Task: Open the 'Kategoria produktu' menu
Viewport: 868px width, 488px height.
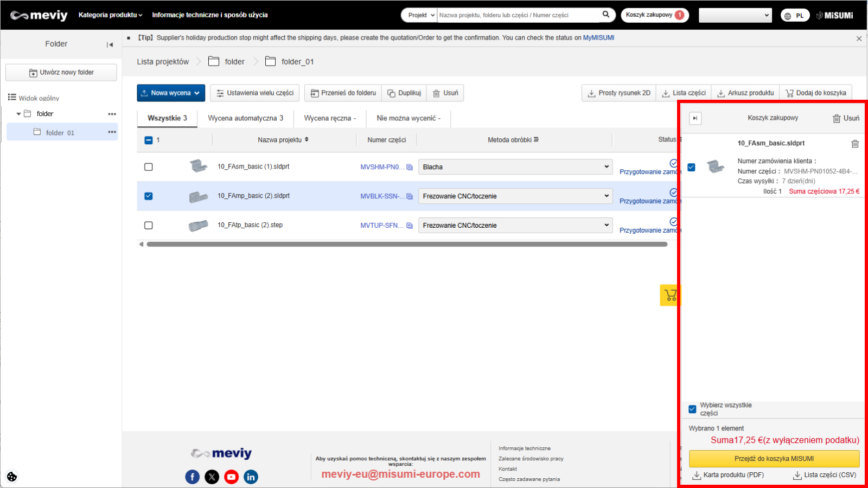Action: pyautogui.click(x=110, y=15)
